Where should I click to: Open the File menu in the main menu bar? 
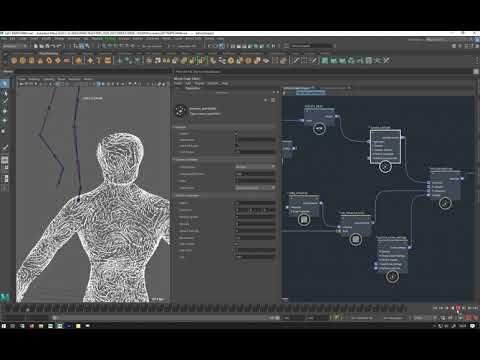(4, 39)
